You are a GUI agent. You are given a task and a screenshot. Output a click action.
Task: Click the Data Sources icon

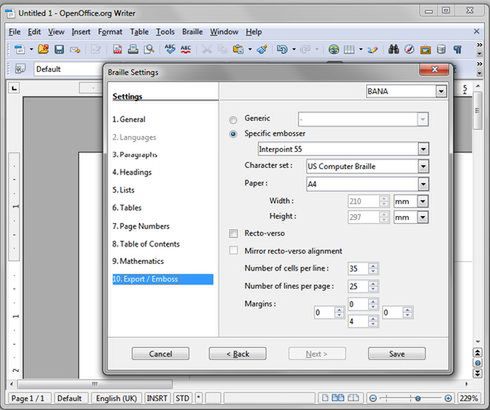coord(441,49)
